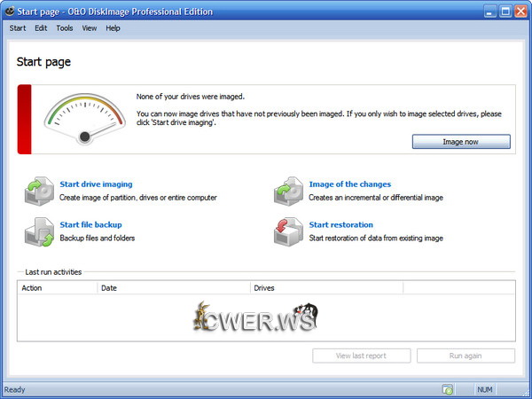Click the Drives column header
Viewport: 532px width, 399px height.
click(x=326, y=288)
